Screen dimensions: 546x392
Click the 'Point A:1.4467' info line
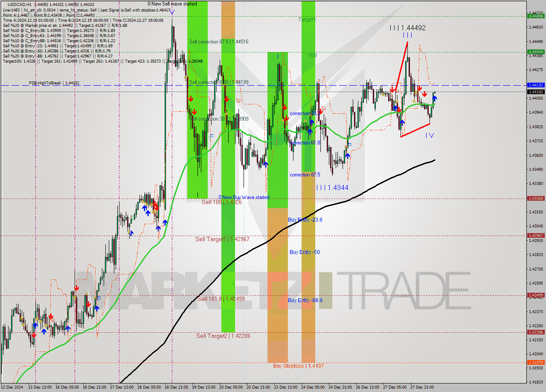(x=49, y=15)
